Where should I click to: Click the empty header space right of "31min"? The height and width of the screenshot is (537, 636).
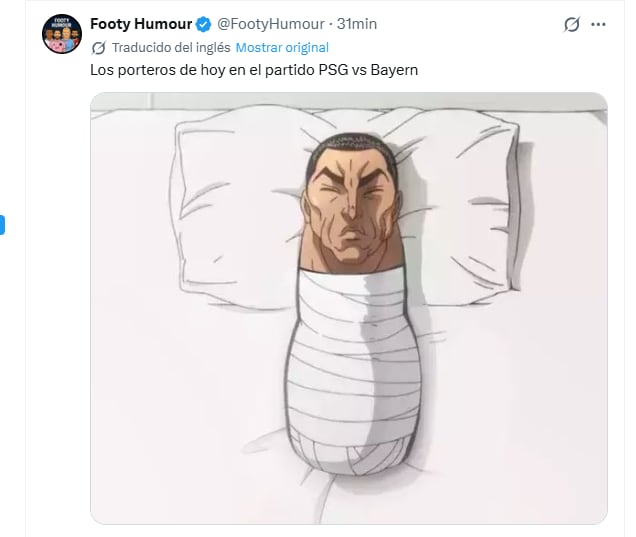pos(460,24)
